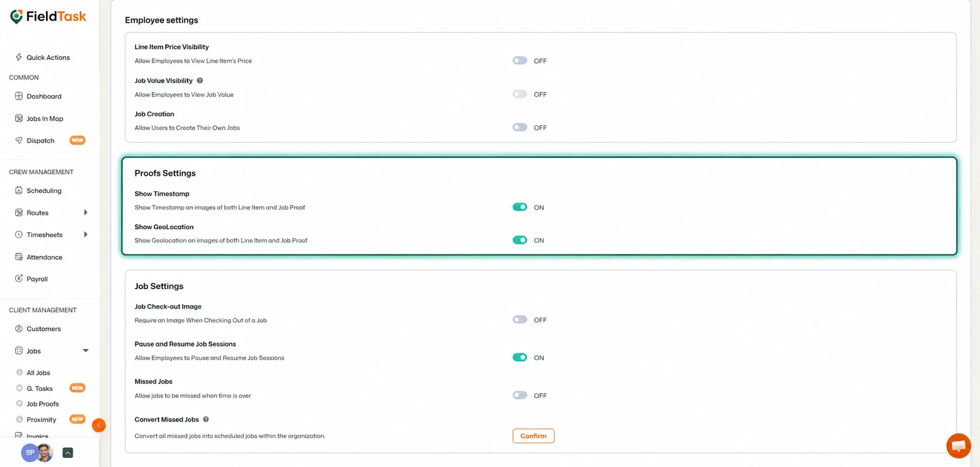Turn off Show GeoLocation toggle
Screen dimensions: 980x467
(520, 240)
